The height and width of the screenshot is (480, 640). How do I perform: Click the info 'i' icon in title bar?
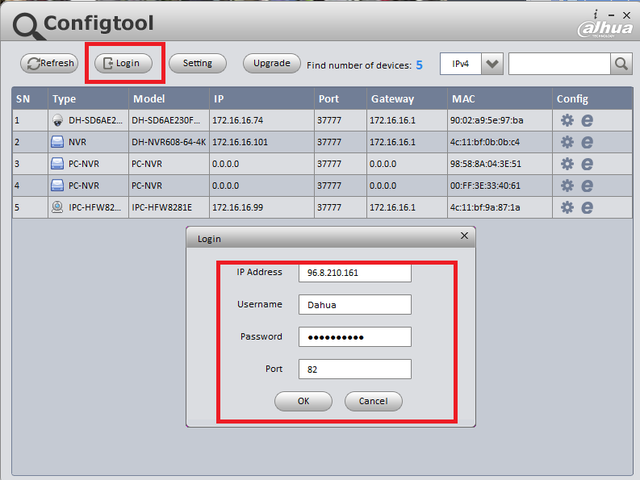596,15
